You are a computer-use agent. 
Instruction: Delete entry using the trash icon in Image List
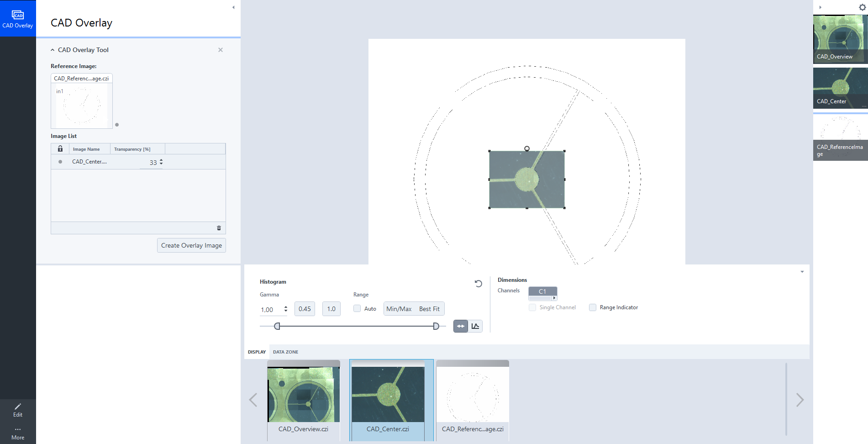219,227
